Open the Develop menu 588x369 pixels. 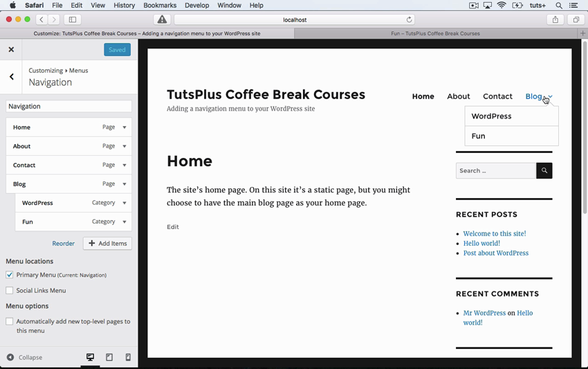click(x=197, y=6)
